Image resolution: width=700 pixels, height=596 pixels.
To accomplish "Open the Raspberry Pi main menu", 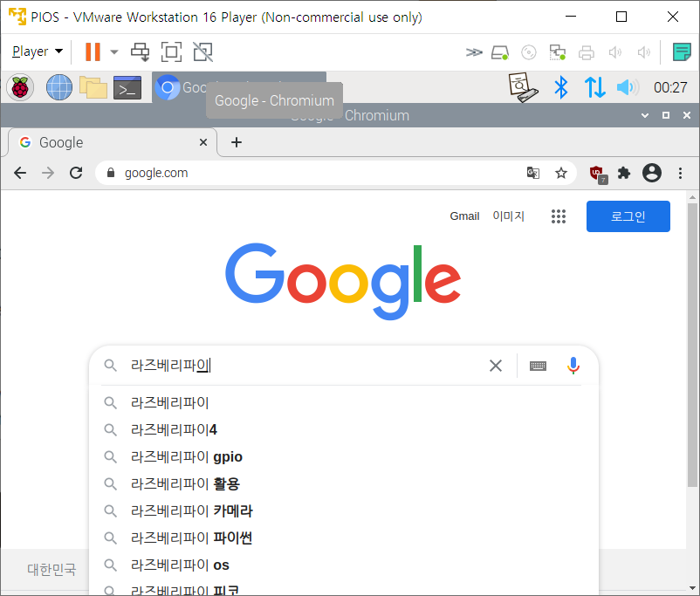I will tap(20, 87).
